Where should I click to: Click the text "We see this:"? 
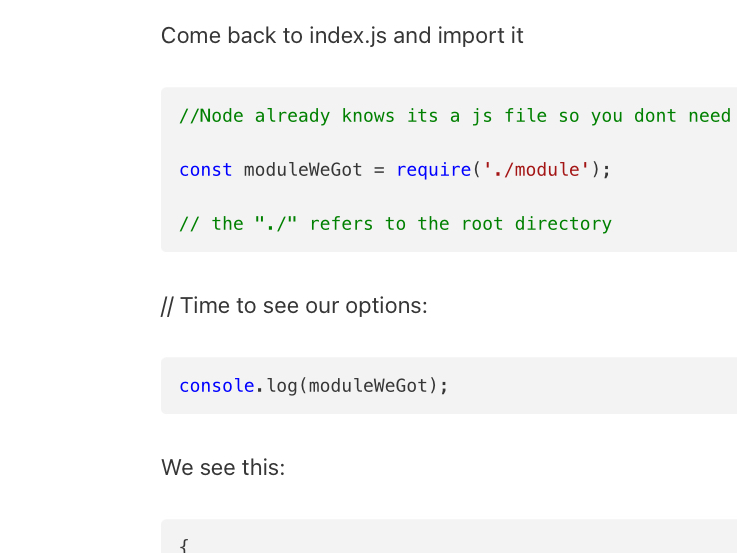tap(223, 467)
